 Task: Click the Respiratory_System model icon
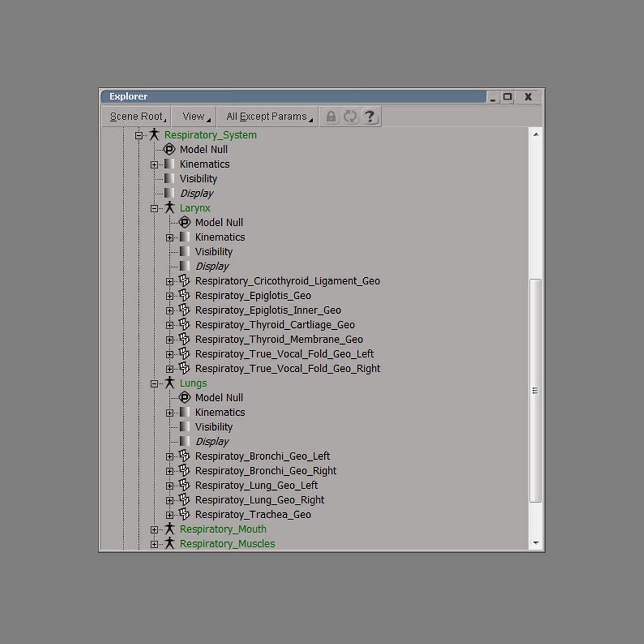pos(154,134)
